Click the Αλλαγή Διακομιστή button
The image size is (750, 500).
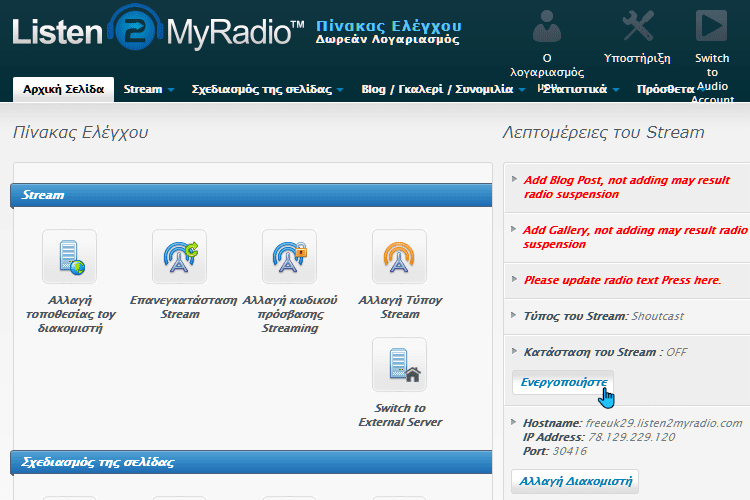pyautogui.click(x=575, y=481)
